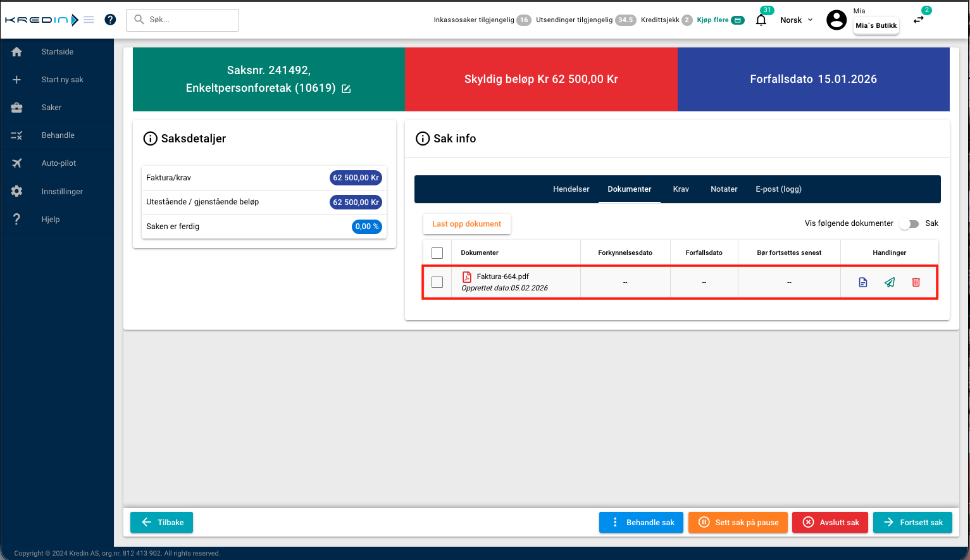Viewport: 970px width, 560px height.
Task: Toggle the hamburger sidebar menu icon
Action: click(x=89, y=20)
